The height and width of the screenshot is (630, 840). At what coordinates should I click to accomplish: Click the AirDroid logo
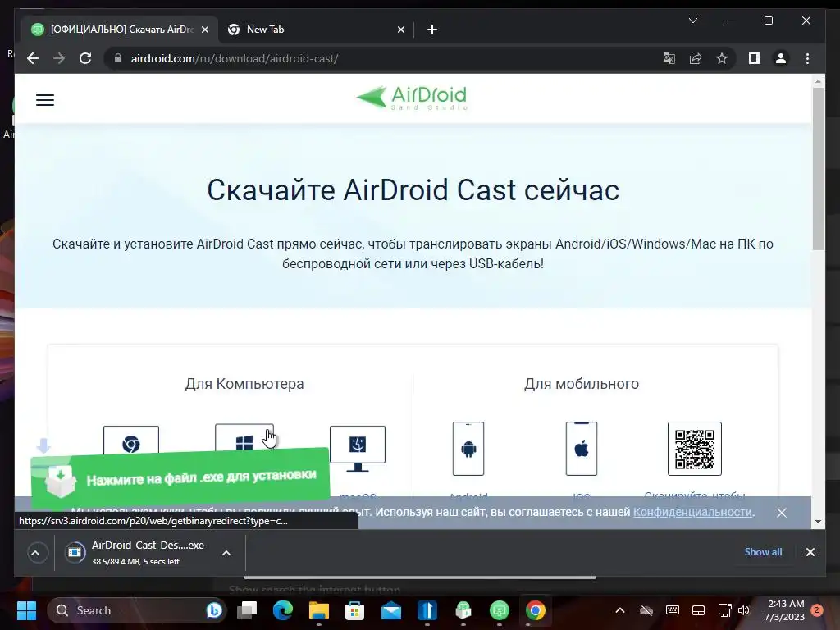pos(412,98)
